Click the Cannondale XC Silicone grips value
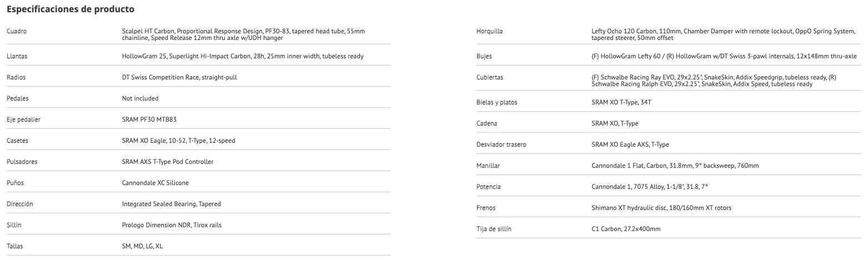Viewport: 868px width, 265px height. [155, 183]
